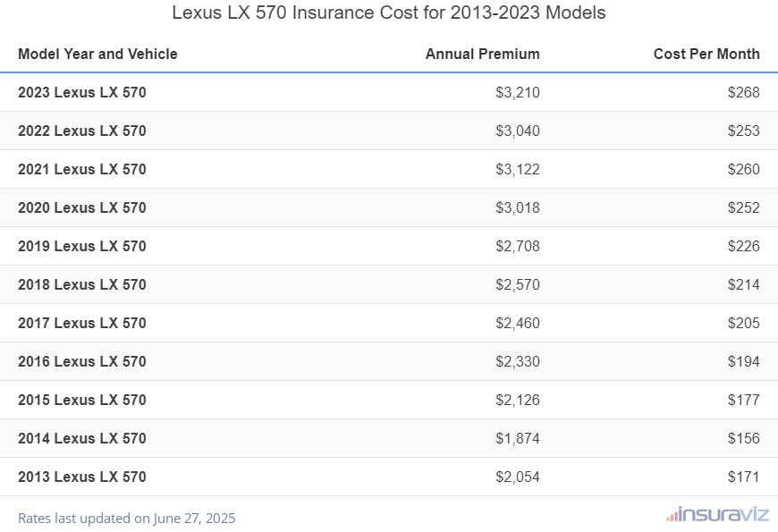This screenshot has height=532, width=778.
Task: Click the Cost Per Month column header
Action: pyautogui.click(x=706, y=54)
